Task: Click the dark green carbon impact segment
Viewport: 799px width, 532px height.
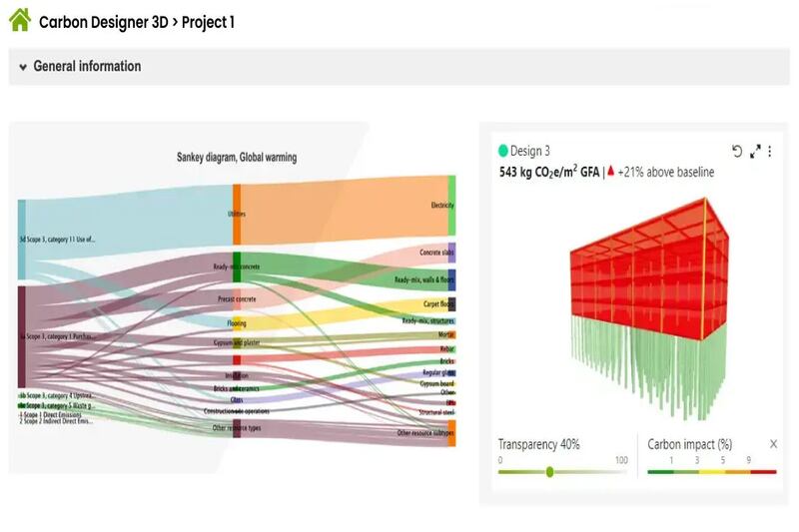Action: coord(659,471)
